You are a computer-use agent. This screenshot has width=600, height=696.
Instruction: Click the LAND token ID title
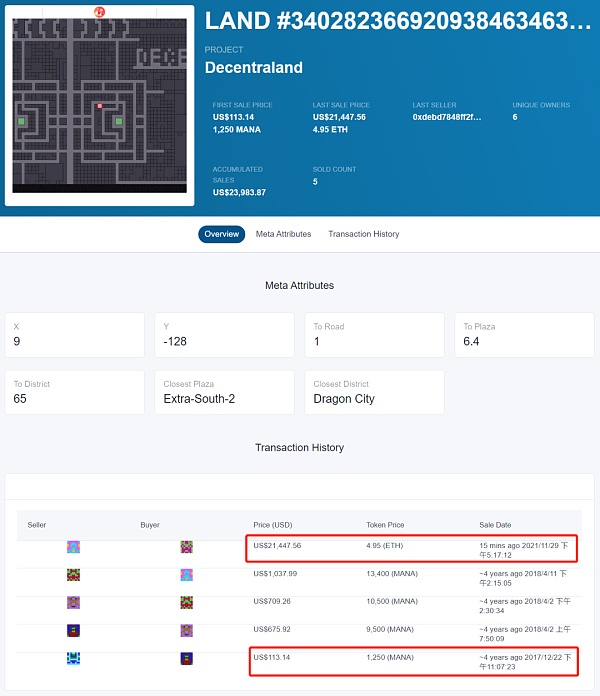[x=398, y=20]
